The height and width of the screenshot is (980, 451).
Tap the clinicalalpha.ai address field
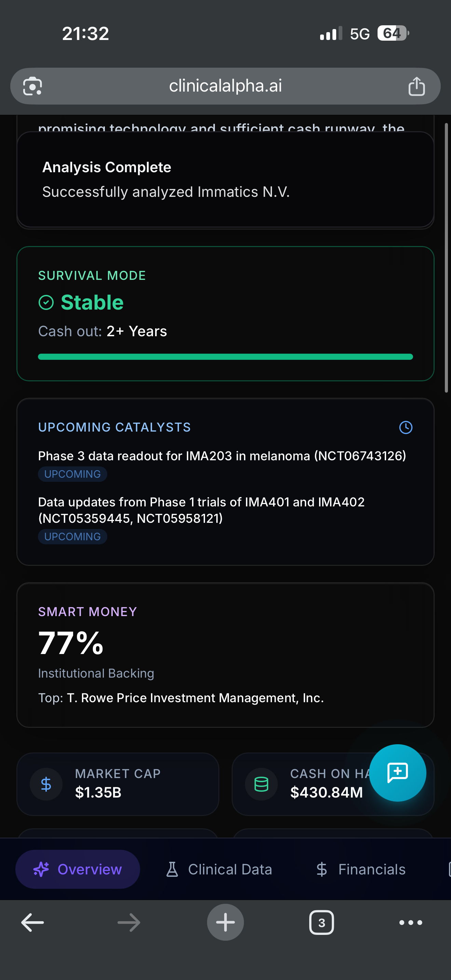click(x=225, y=86)
